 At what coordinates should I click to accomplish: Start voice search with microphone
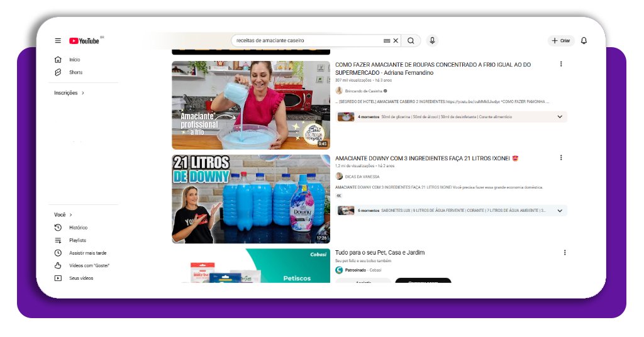pos(432,40)
